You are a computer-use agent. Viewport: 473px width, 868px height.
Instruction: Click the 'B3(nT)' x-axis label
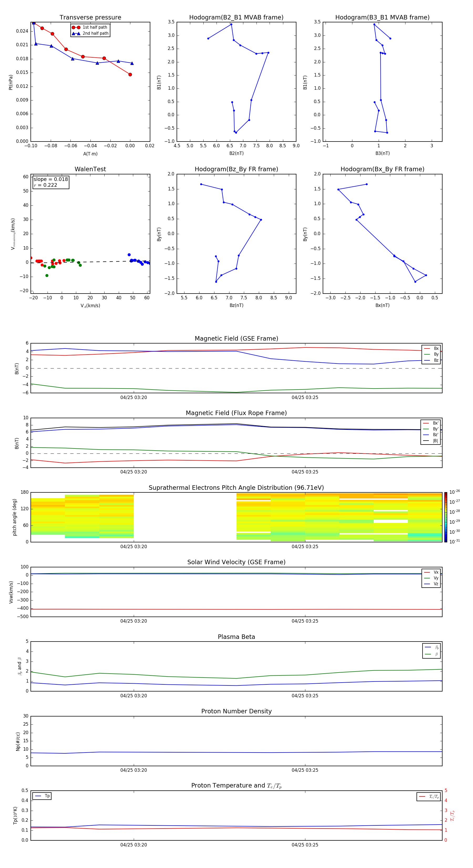tap(382, 153)
